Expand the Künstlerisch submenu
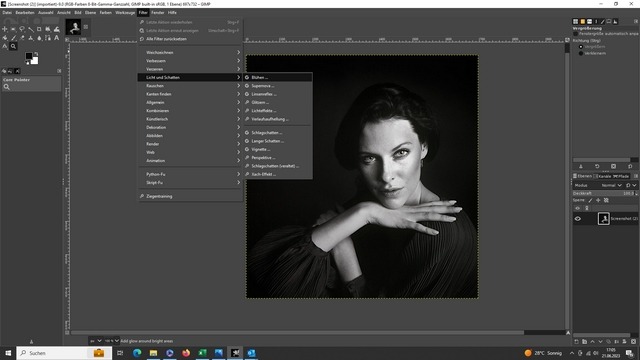Image resolution: width=640 pixels, height=360 pixels. click(190, 119)
